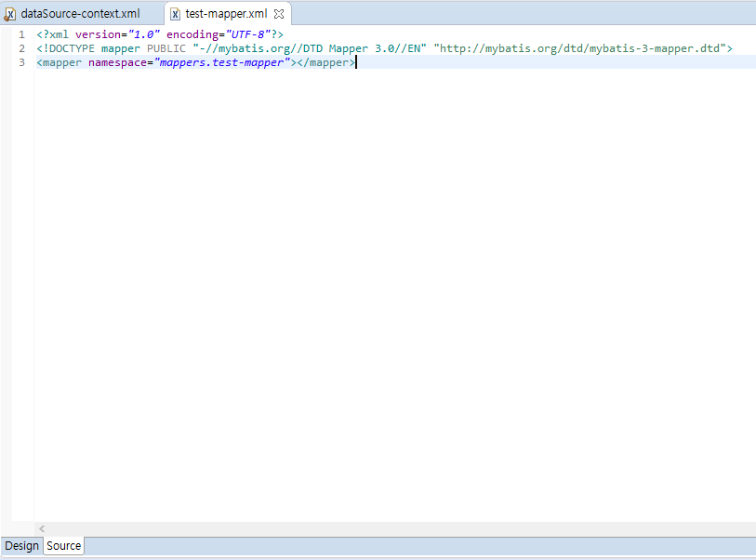Close the test-mapper.xml tab
Viewport: 756px width, 560px height.
279,14
